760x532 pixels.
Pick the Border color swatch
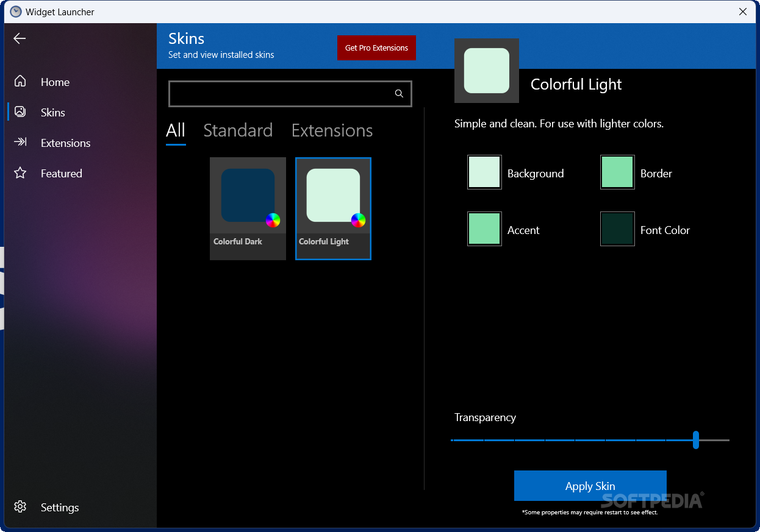pos(617,172)
